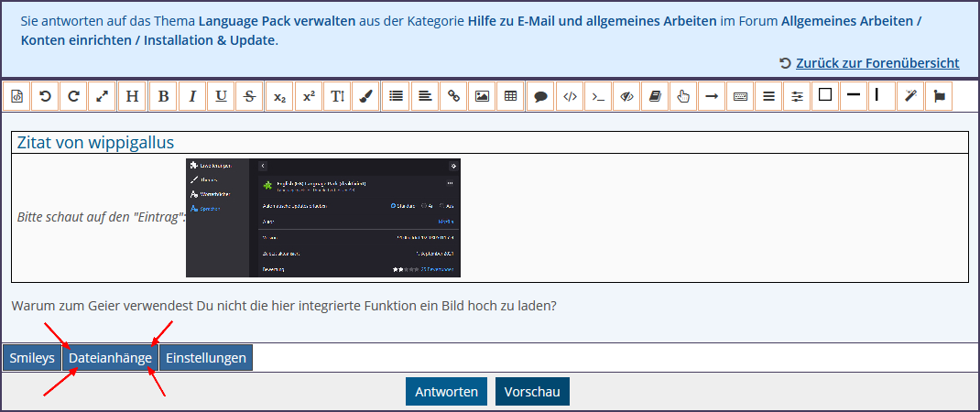Screen dimensions: 980x412
Task: Insert a code block
Action: [570, 96]
